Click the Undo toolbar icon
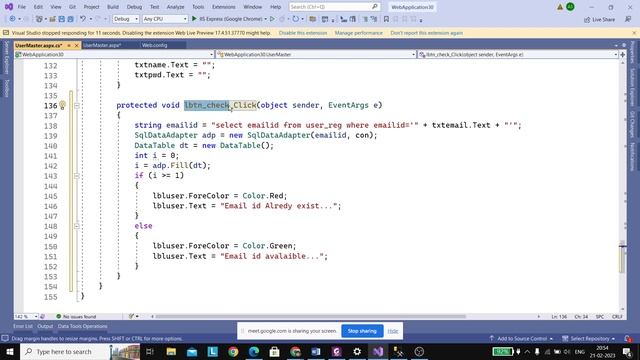 83,19
